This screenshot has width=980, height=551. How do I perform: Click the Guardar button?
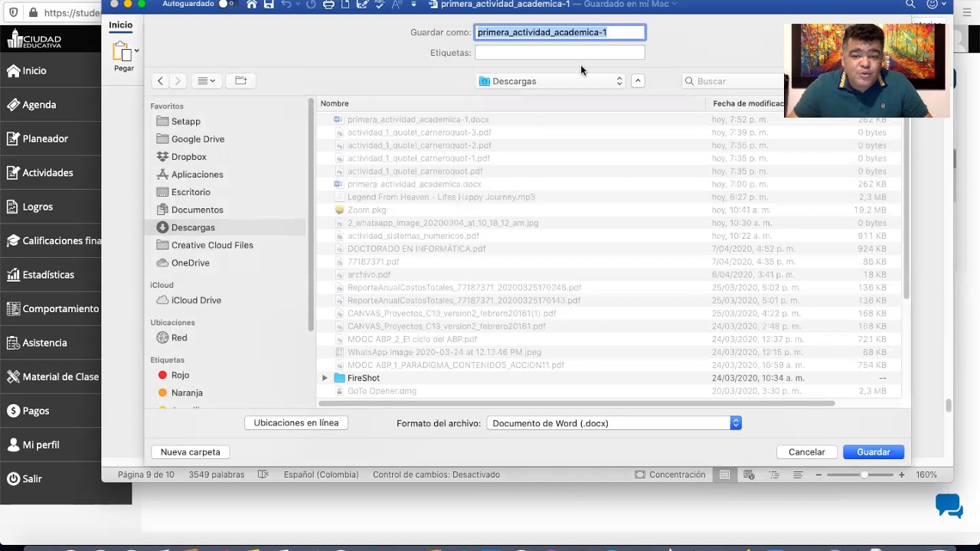click(x=874, y=452)
